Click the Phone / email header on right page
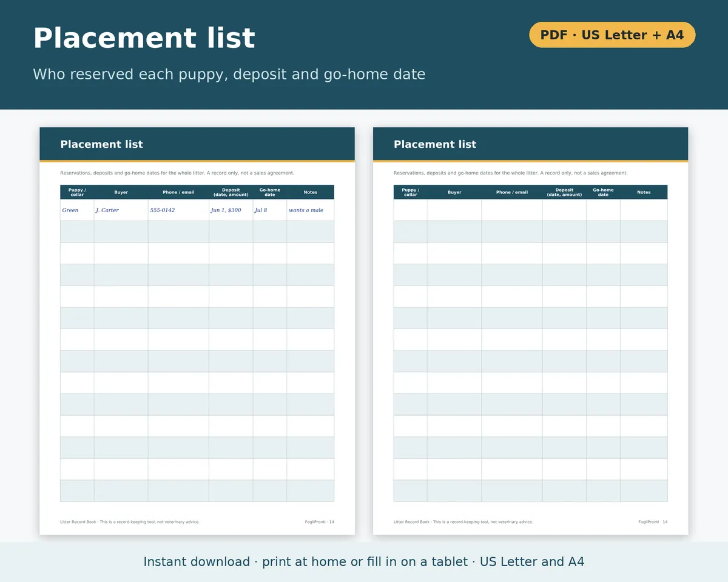The image size is (728, 582). (512, 192)
